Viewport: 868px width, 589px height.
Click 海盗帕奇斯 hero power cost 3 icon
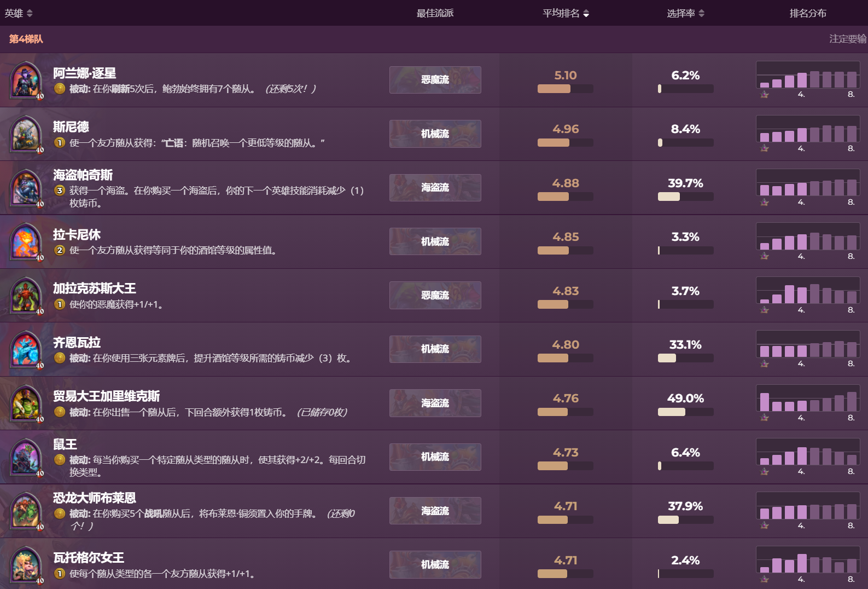click(x=60, y=190)
